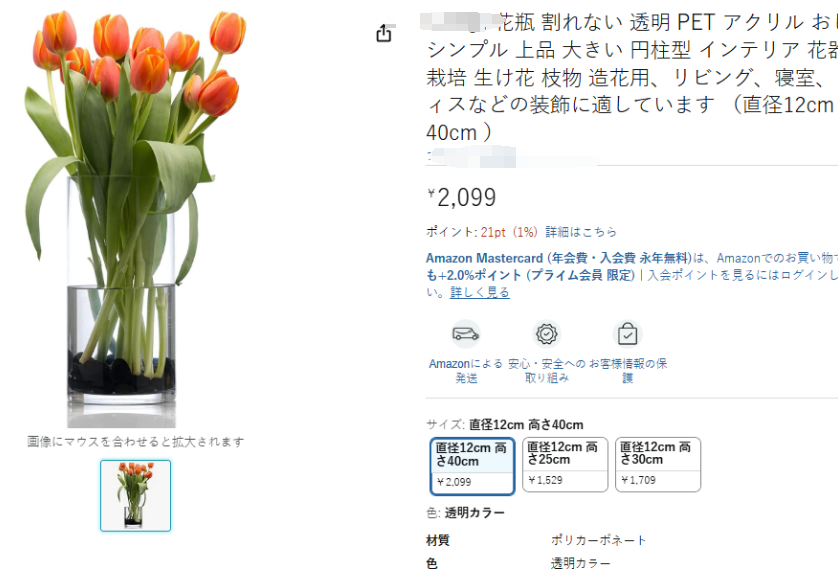
Task: Click the product title text
Action: (632, 77)
